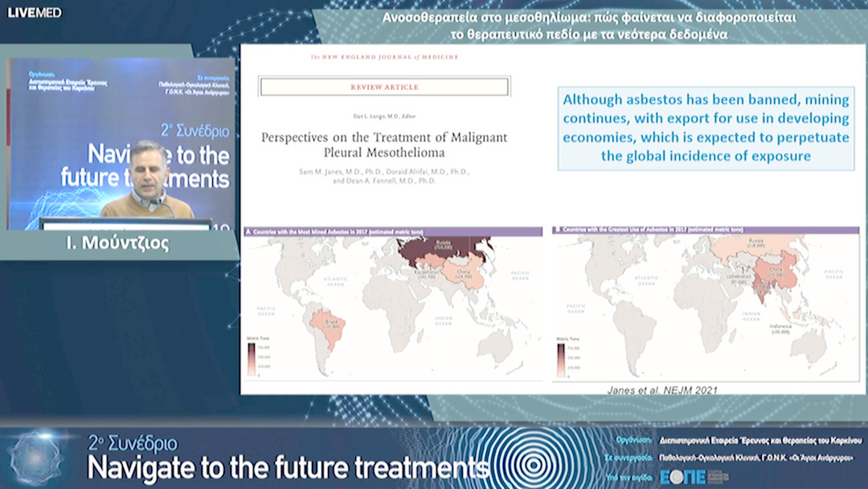Click the speaker name label I. Μούντζιος
868x489 pixels.
pyautogui.click(x=122, y=244)
